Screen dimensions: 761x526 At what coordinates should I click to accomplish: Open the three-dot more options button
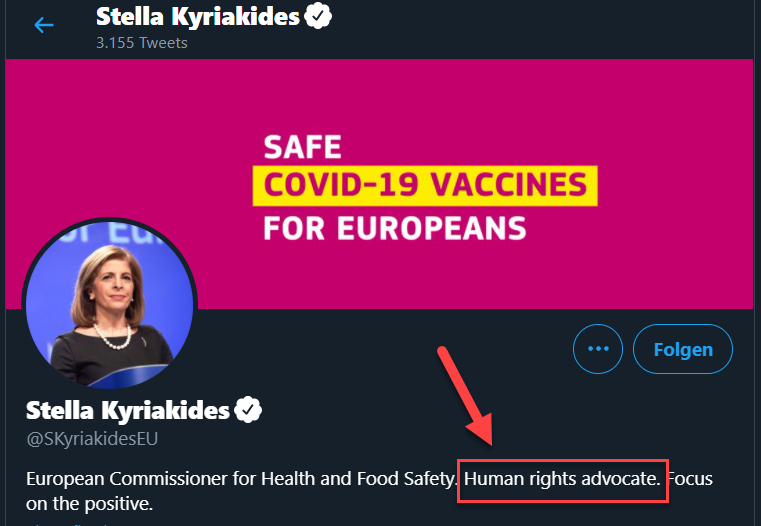pos(598,349)
